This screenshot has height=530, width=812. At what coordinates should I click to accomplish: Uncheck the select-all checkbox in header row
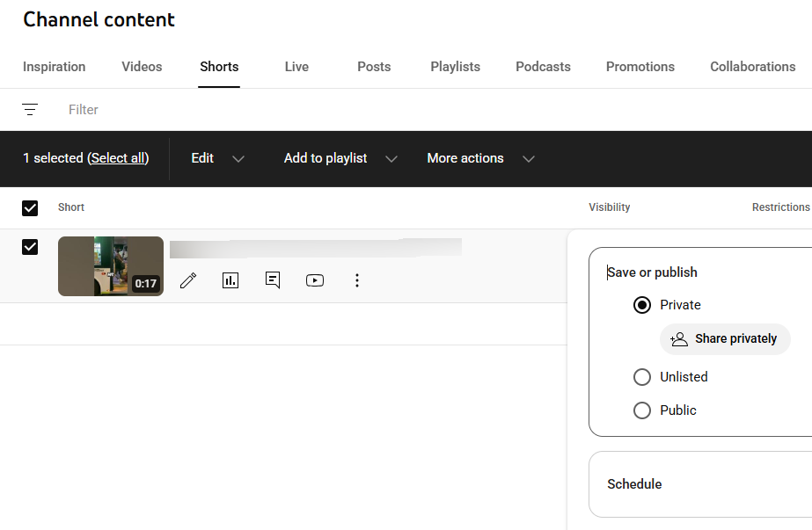(x=30, y=207)
